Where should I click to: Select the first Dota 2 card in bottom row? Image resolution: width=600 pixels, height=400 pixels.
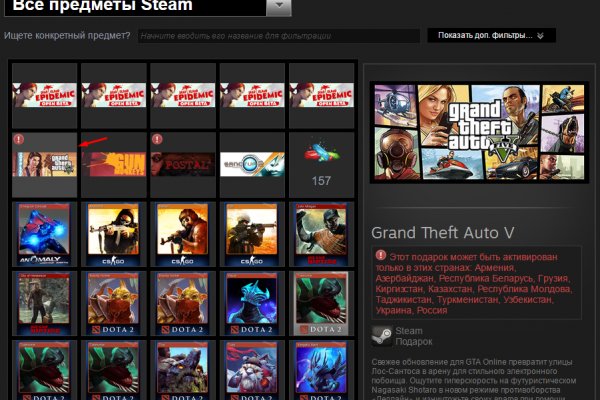point(44,368)
